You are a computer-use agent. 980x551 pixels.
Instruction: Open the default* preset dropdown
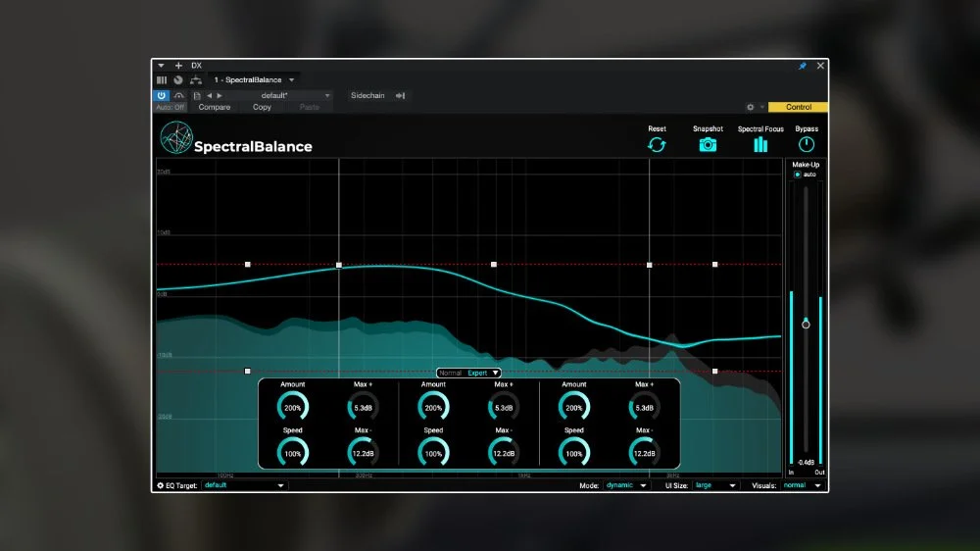[x=278, y=96]
